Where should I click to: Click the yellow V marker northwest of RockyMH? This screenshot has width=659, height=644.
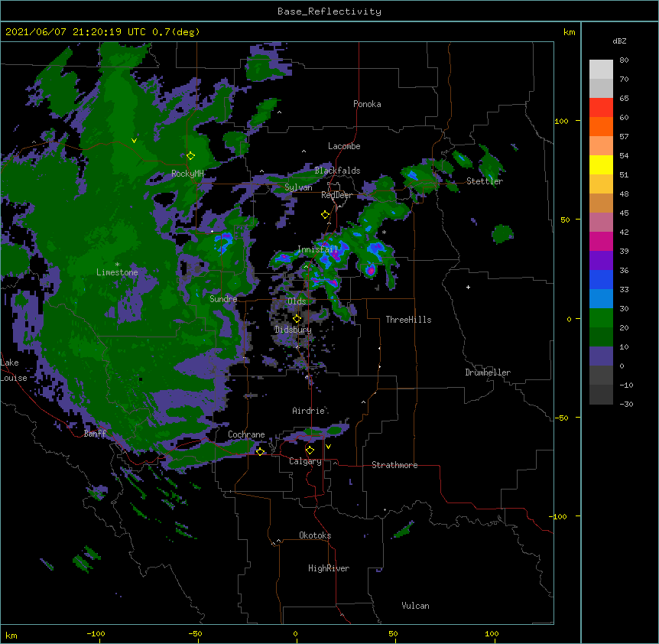[x=134, y=141]
